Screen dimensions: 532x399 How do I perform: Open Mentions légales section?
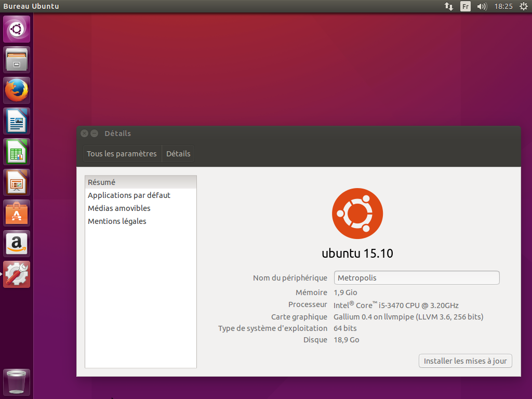(141, 221)
